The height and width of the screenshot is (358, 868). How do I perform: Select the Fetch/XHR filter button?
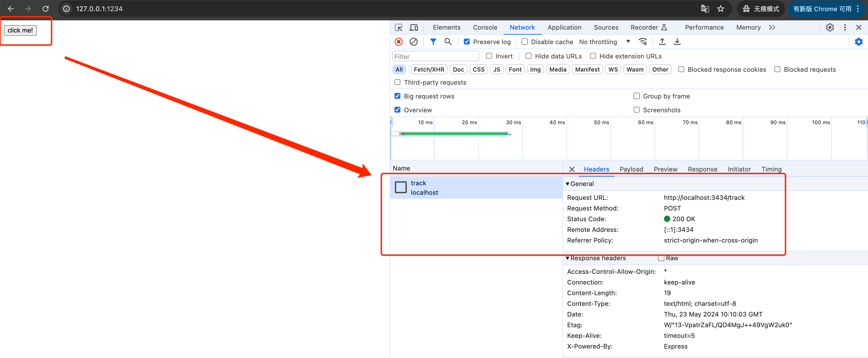(x=429, y=70)
